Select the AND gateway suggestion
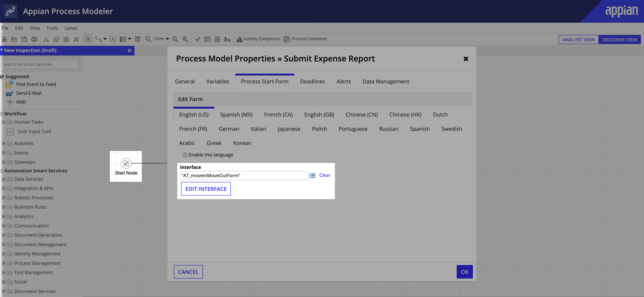The width and height of the screenshot is (644, 297). point(16,102)
